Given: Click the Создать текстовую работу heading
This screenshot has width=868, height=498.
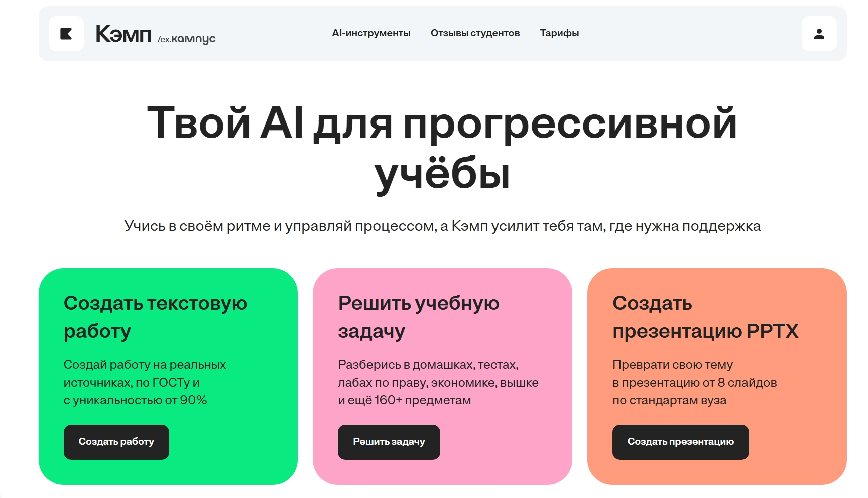Looking at the screenshot, I should pos(155,317).
